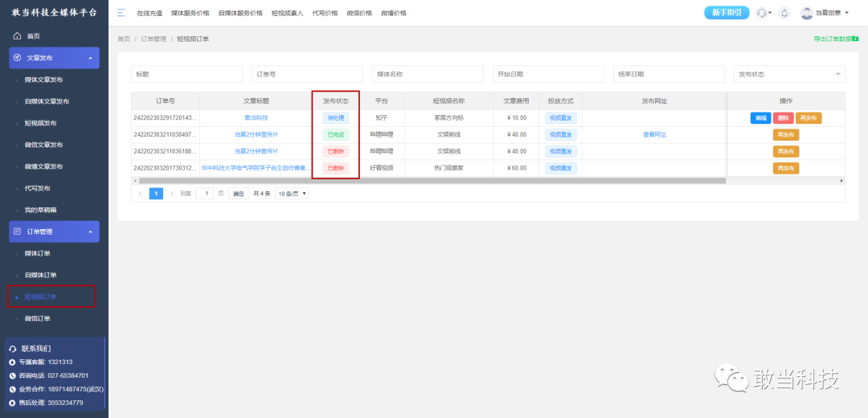Open 短视频订单 in sidebar

click(x=40, y=297)
